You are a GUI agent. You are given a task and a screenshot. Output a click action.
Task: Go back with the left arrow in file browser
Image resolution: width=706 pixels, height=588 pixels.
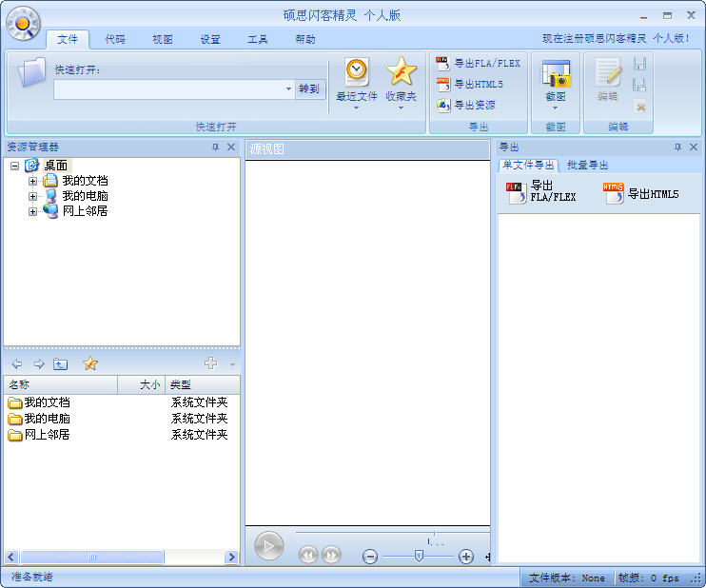pos(17,363)
